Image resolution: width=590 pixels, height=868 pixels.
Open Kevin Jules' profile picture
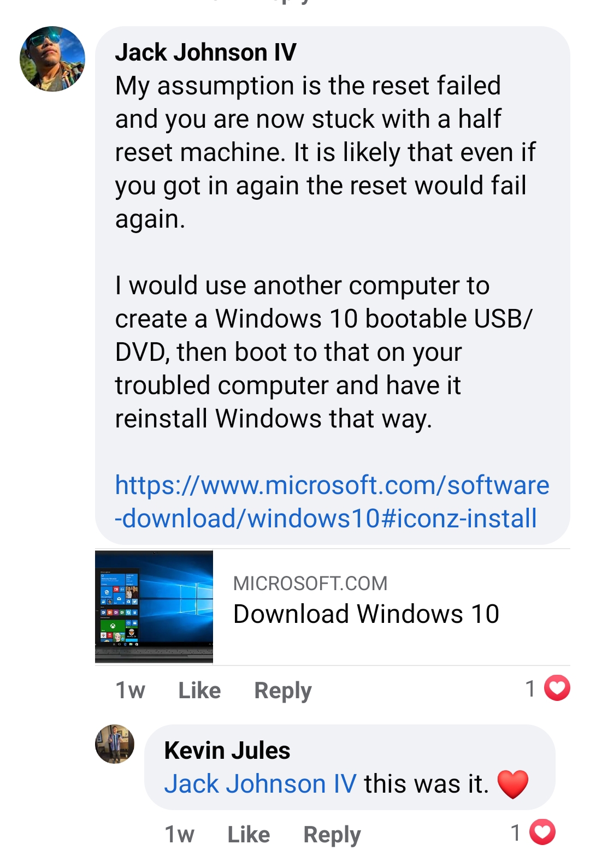pyautogui.click(x=115, y=744)
